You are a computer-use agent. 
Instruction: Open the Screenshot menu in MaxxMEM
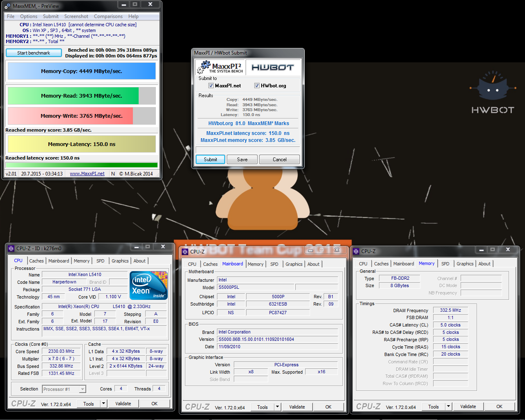pos(76,16)
